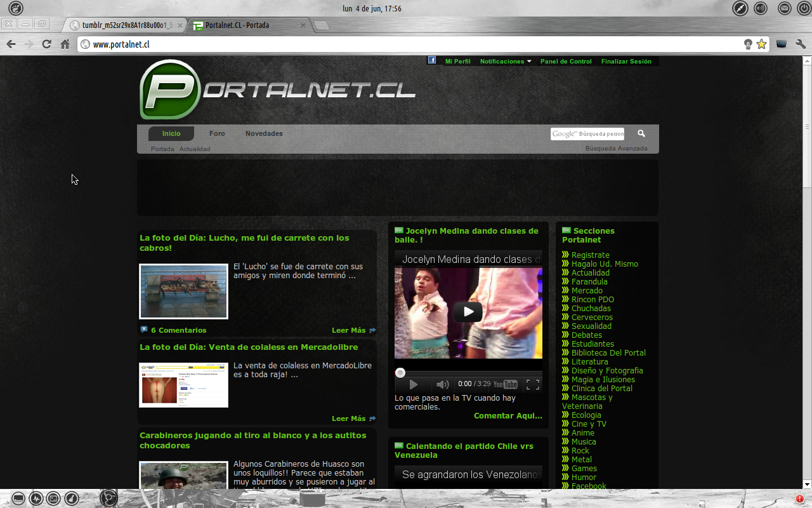Open the MercadoLibre colaless thumbnail
The width and height of the screenshot is (812, 508).
point(183,385)
